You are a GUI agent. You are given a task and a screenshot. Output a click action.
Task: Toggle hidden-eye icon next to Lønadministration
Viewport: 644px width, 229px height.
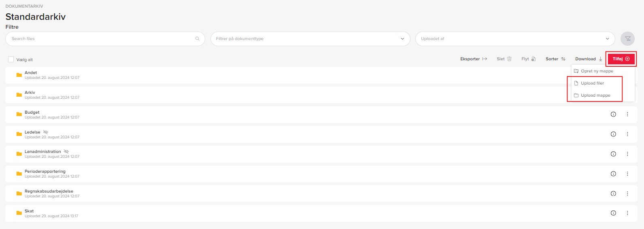point(66,152)
